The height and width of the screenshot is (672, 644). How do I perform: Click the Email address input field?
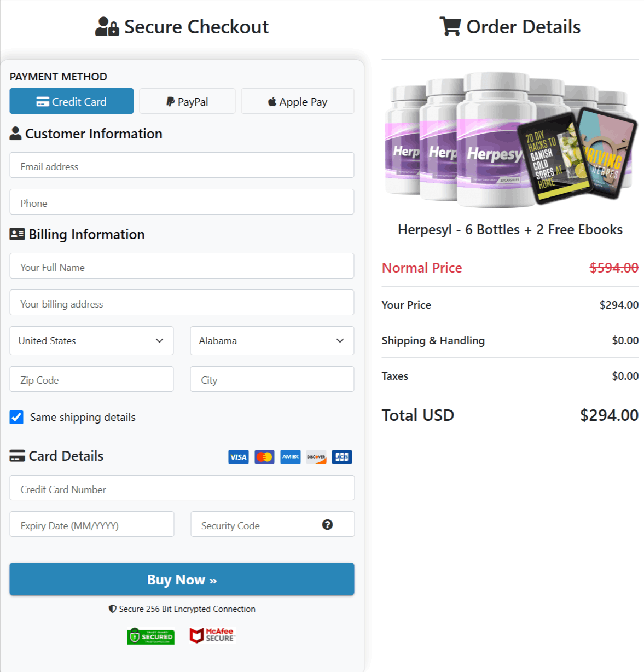pyautogui.click(x=182, y=165)
